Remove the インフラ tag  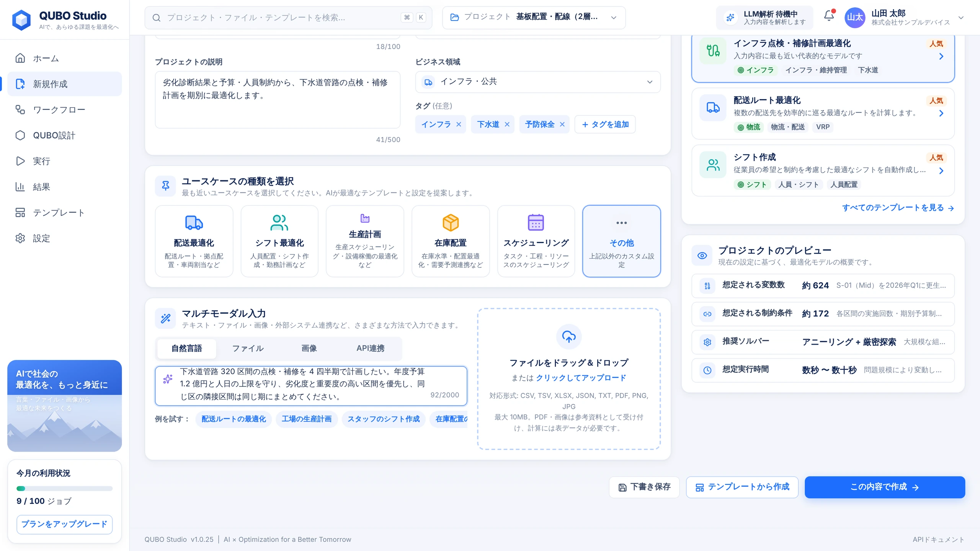(x=459, y=124)
